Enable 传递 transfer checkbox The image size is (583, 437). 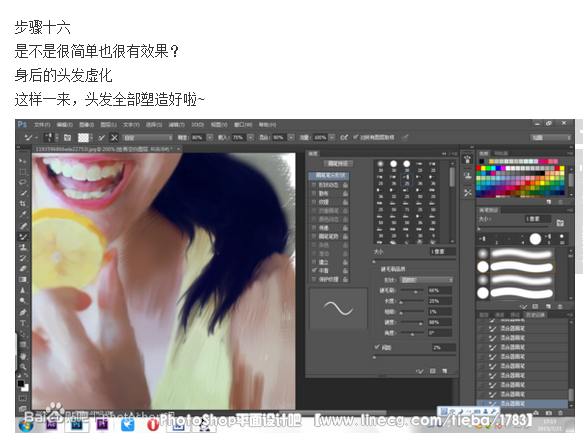[x=313, y=228]
